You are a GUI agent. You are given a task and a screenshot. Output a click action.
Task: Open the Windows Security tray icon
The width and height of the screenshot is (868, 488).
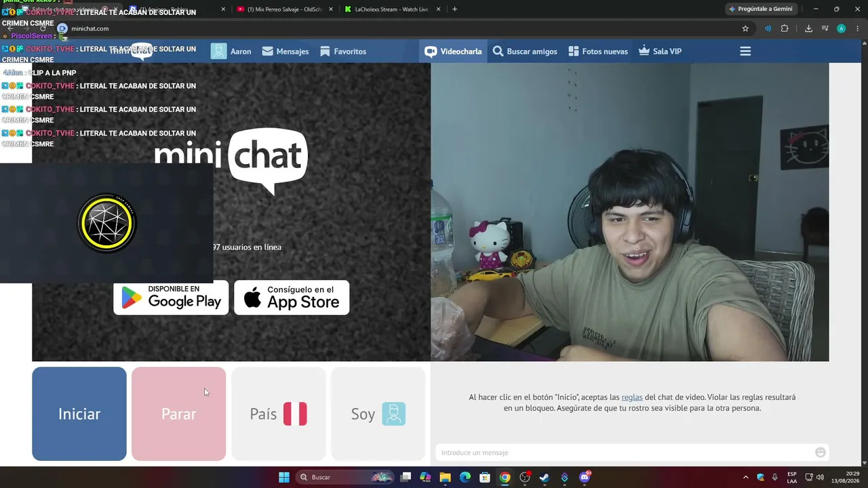(760, 477)
